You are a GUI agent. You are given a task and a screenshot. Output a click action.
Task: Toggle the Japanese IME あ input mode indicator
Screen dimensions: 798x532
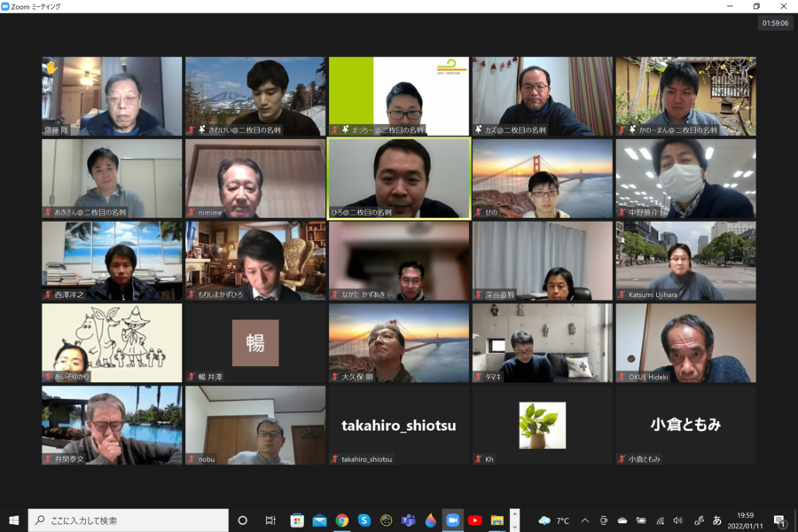click(x=716, y=520)
